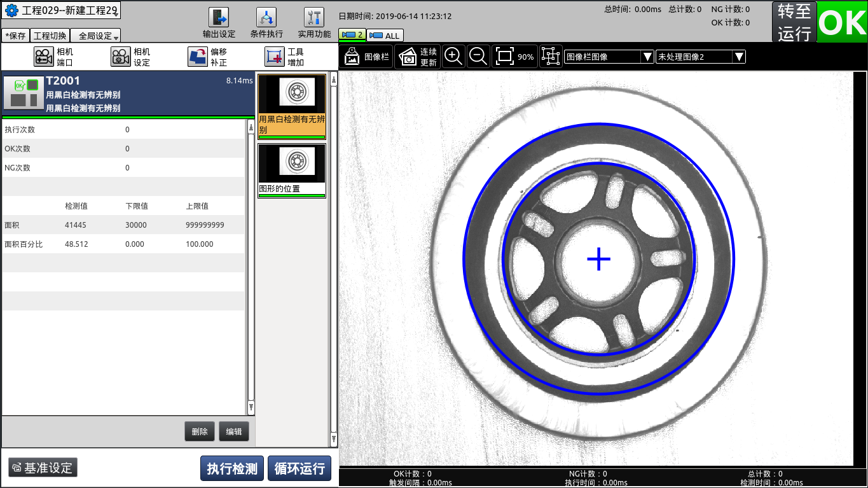This screenshot has height=488, width=868.
Task: Click the results list scroll up arrow
Action: click(251, 128)
